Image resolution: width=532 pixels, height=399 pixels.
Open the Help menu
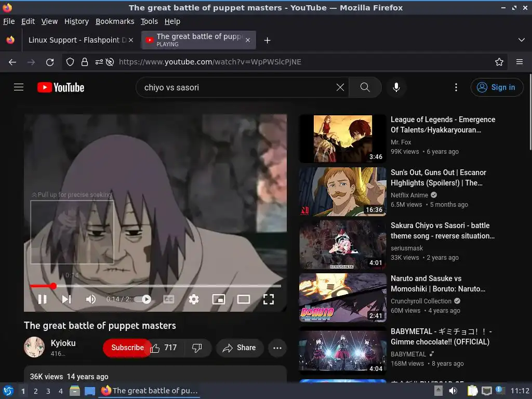coord(172,21)
